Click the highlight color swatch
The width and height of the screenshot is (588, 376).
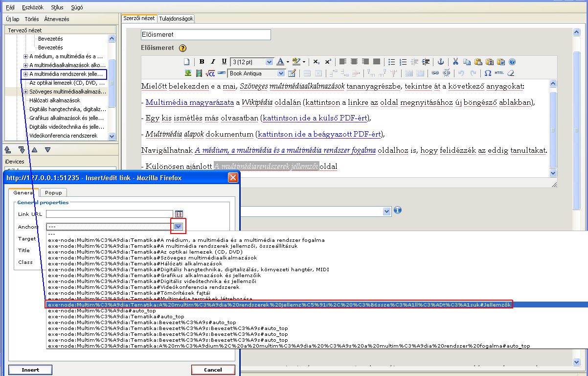pyautogui.click(x=296, y=62)
